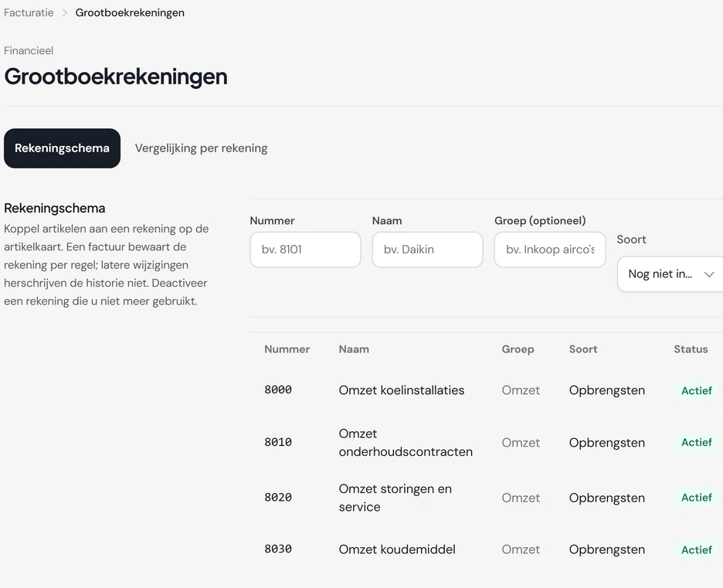723x588 pixels.
Task: Click Actief badge for account 8020
Action: click(x=696, y=498)
